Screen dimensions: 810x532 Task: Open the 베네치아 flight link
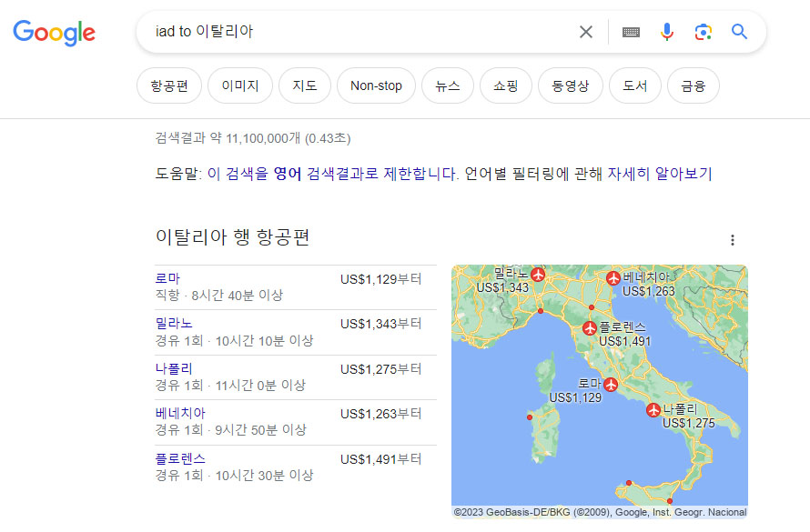[x=180, y=413]
